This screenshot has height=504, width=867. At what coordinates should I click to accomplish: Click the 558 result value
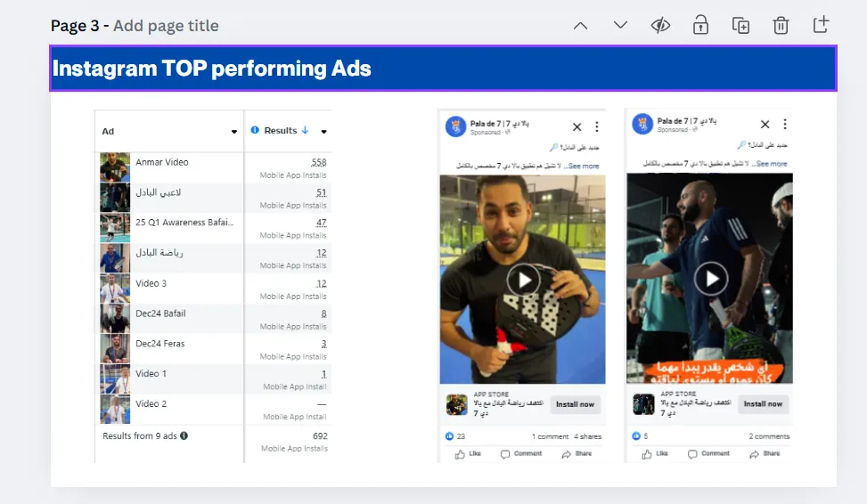point(318,162)
